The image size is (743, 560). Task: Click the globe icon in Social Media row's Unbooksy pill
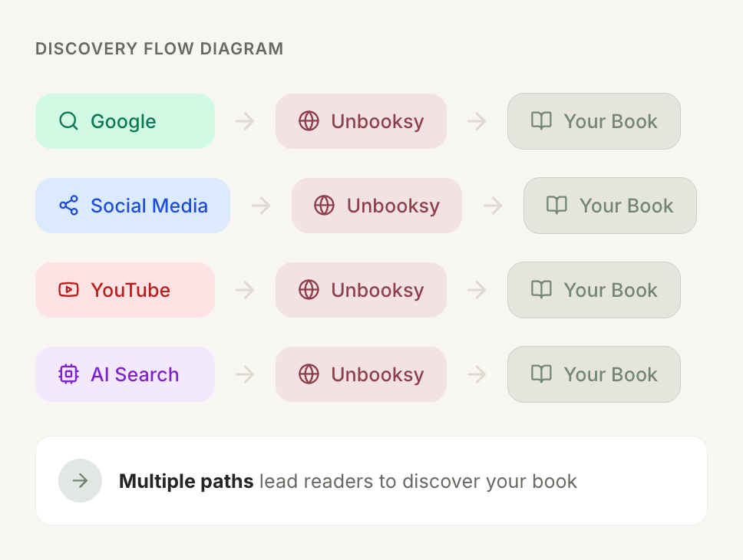pos(325,205)
